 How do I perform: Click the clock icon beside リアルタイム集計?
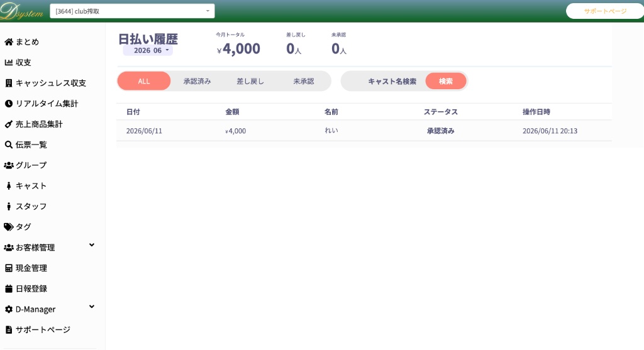click(9, 104)
